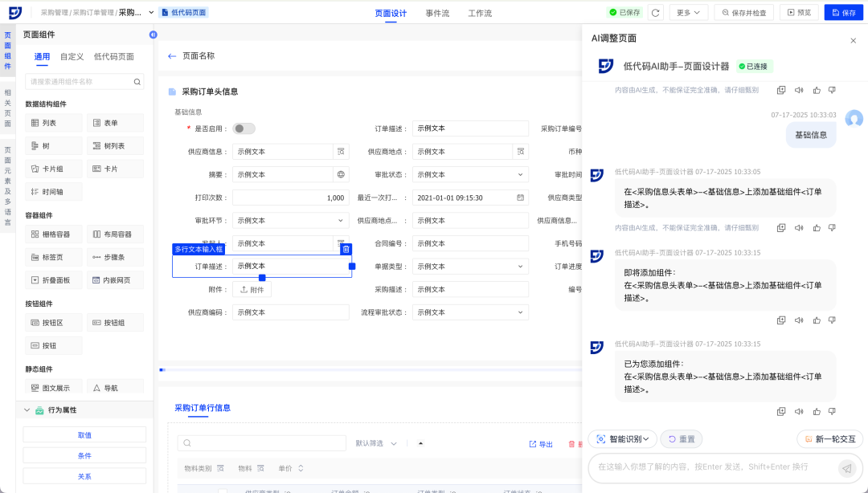Image resolution: width=868 pixels, height=493 pixels.
Task: Select the 自定义 components tab
Action: click(x=72, y=56)
